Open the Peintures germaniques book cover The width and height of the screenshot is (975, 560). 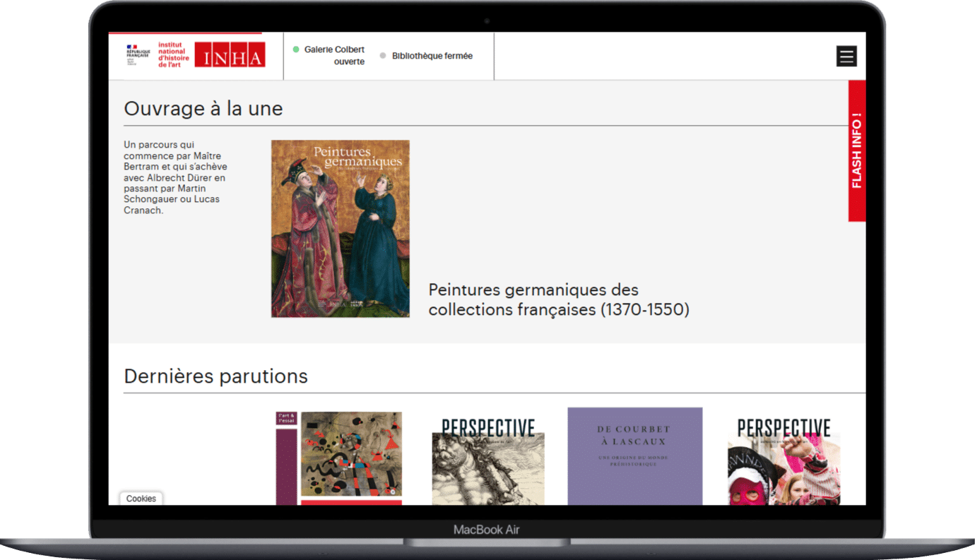tap(341, 228)
